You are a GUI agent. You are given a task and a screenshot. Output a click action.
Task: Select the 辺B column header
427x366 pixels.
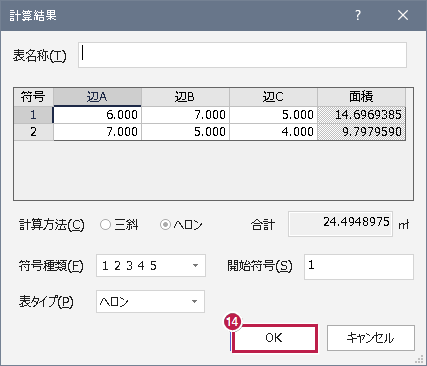[185, 97]
